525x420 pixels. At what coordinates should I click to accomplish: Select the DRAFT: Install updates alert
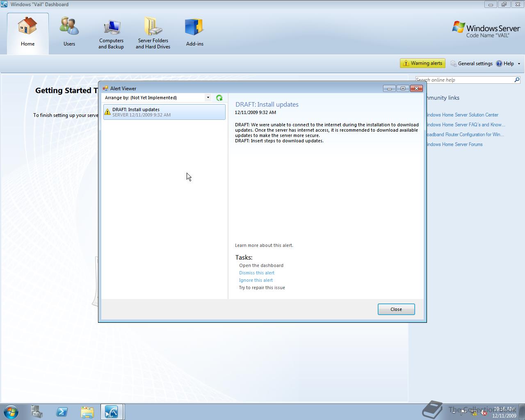[x=164, y=112]
